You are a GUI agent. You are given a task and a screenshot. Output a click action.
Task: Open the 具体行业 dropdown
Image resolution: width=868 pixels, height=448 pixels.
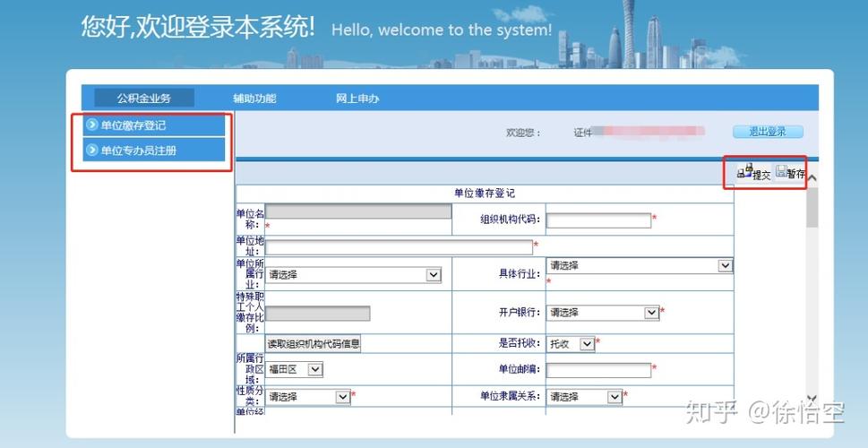[x=640, y=266]
